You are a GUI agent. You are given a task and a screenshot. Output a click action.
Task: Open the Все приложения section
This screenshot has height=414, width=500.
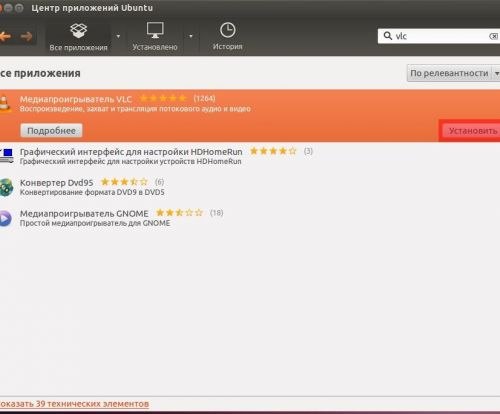click(x=78, y=37)
